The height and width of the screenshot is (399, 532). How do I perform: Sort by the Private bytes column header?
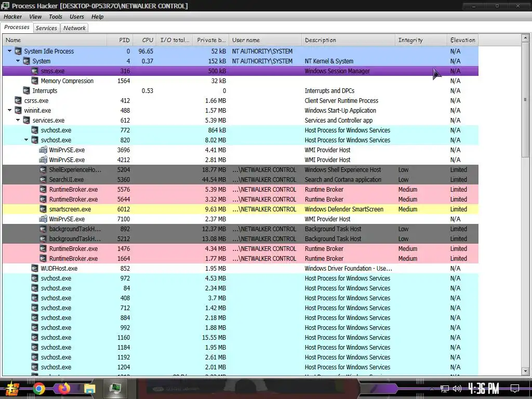pyautogui.click(x=211, y=40)
